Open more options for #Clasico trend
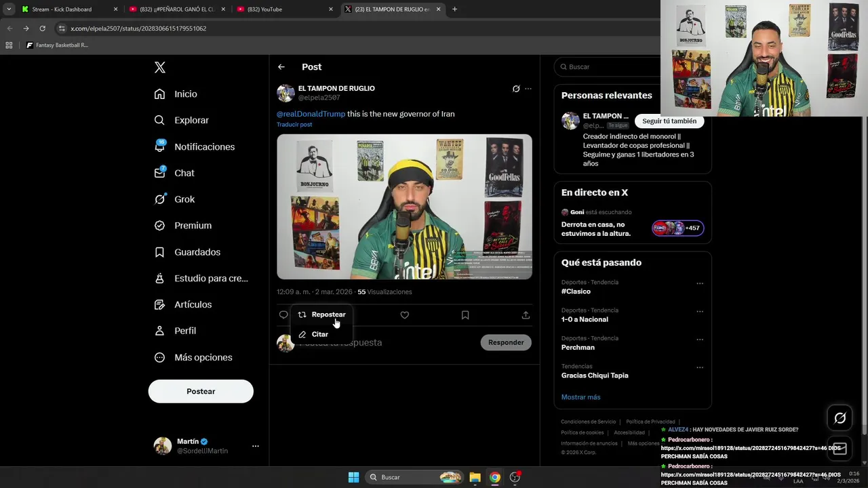Viewport: 868px width, 488px height. click(700, 283)
